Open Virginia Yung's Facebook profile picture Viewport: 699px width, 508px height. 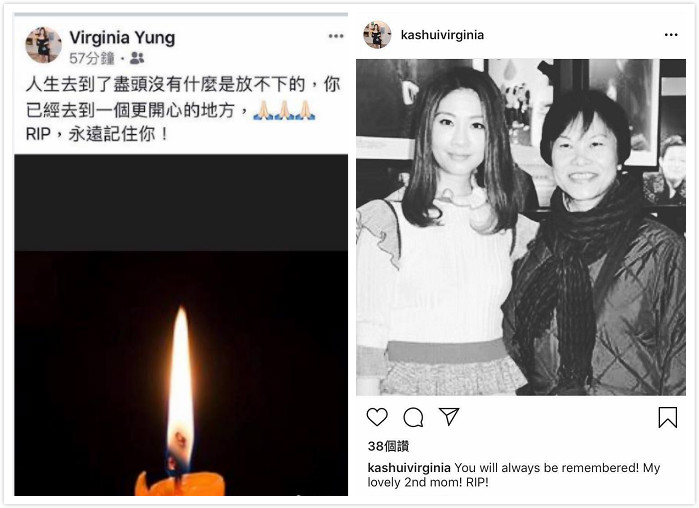(x=43, y=45)
